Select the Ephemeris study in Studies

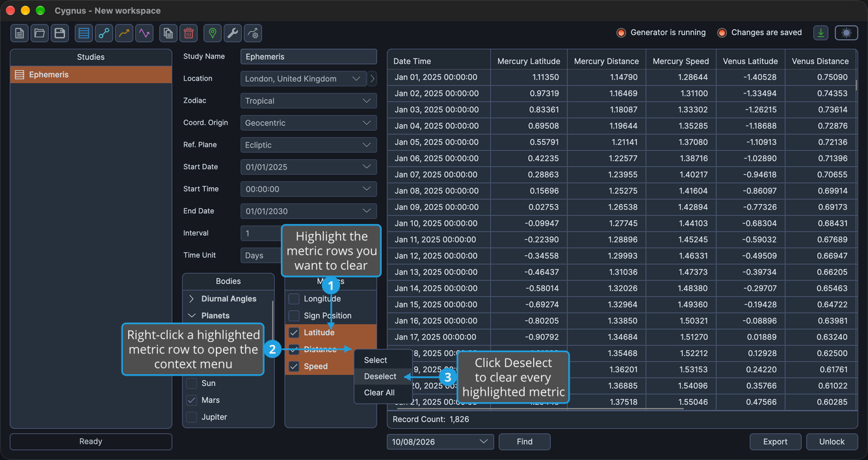point(91,75)
